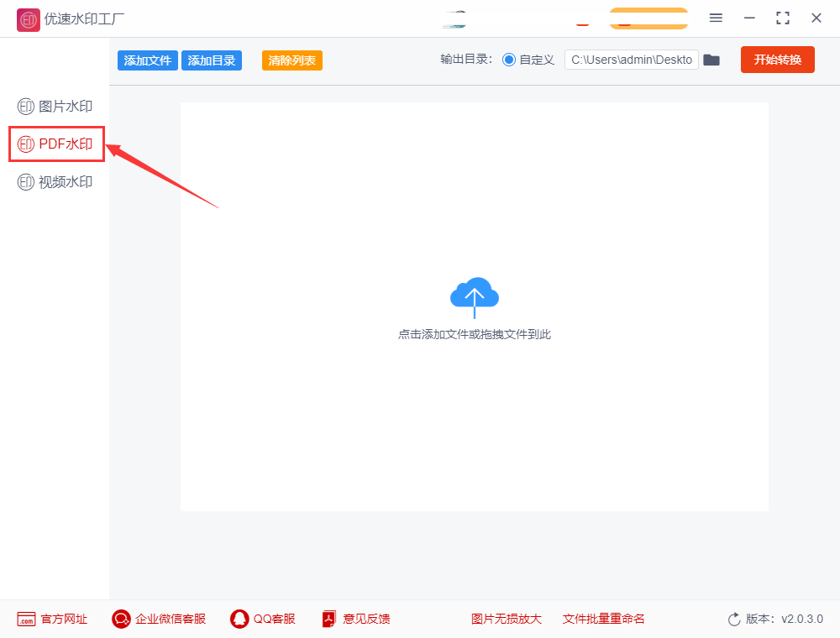The image size is (840, 638).
Task: Switch to 视频水印 tab
Action: (x=55, y=182)
